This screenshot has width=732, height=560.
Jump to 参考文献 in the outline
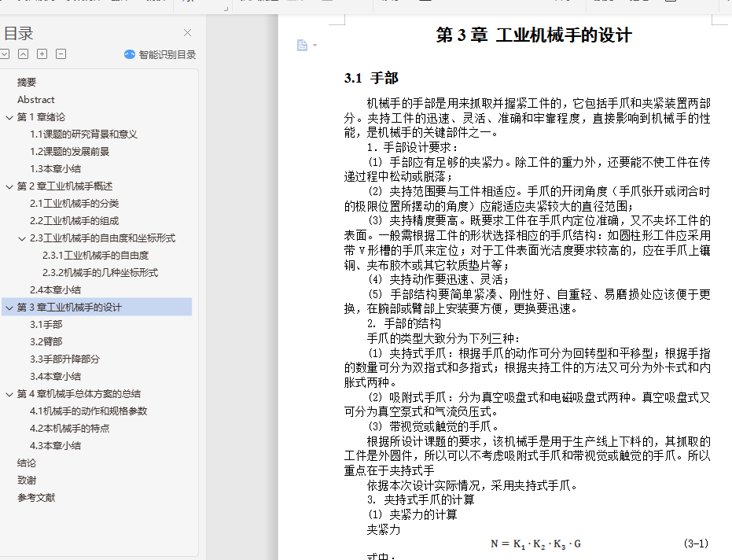coord(36,497)
